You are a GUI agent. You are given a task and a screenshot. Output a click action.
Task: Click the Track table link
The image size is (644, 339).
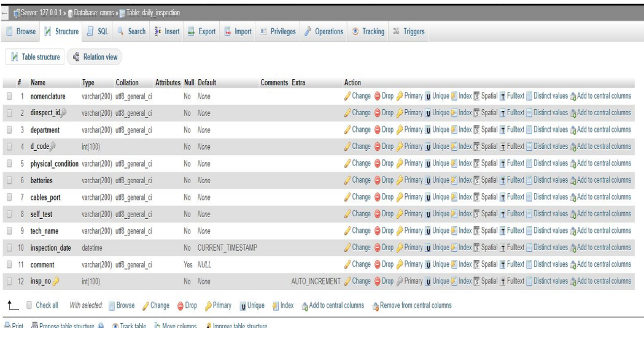tap(130, 326)
